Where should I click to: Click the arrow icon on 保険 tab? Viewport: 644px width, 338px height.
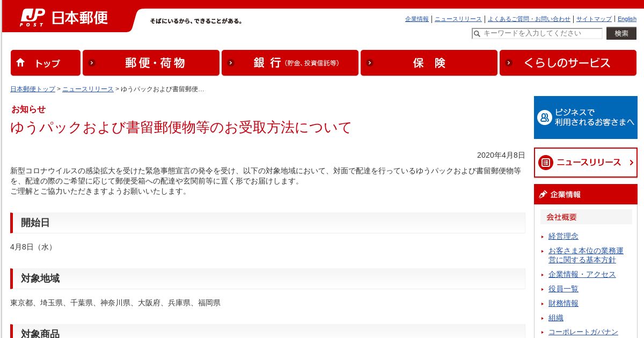(x=370, y=63)
